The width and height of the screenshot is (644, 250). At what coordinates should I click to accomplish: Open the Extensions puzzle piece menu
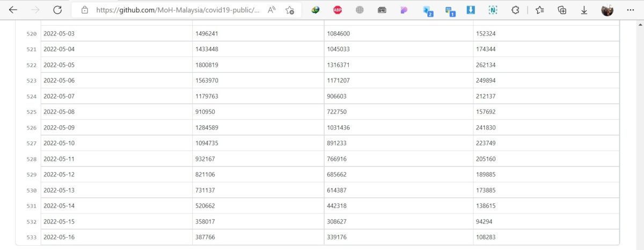pyautogui.click(x=515, y=10)
